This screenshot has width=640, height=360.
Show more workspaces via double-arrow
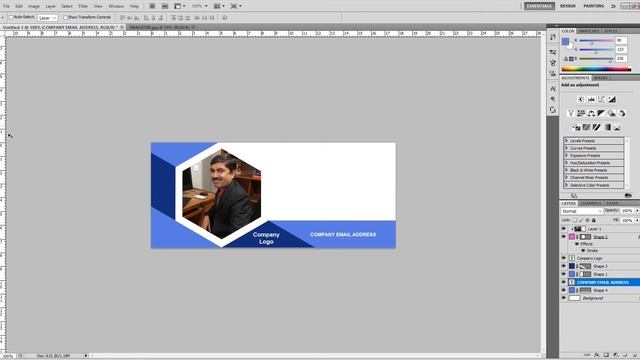point(613,6)
